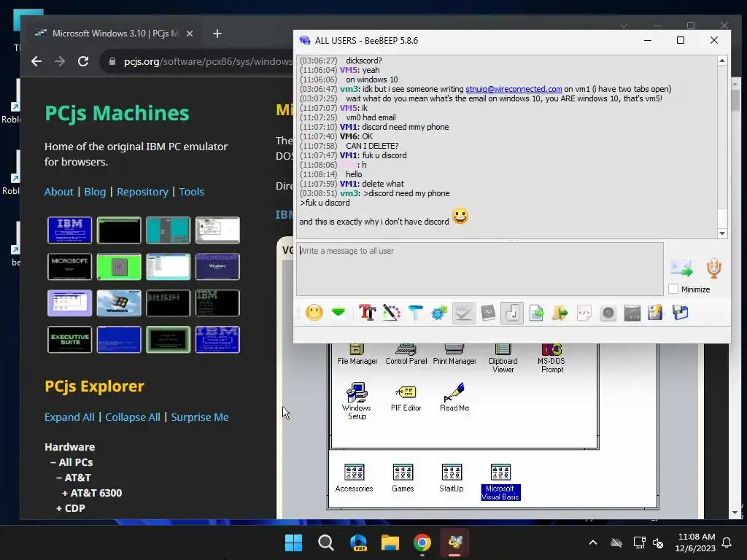Viewport: 747px width, 560px height.
Task: Send the message with the arrow button
Action: pos(682,268)
